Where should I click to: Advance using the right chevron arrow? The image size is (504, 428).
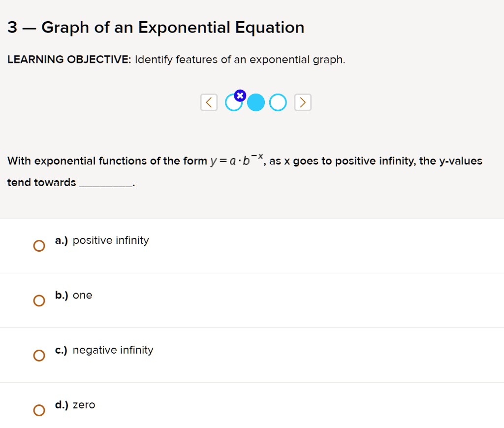(x=303, y=102)
